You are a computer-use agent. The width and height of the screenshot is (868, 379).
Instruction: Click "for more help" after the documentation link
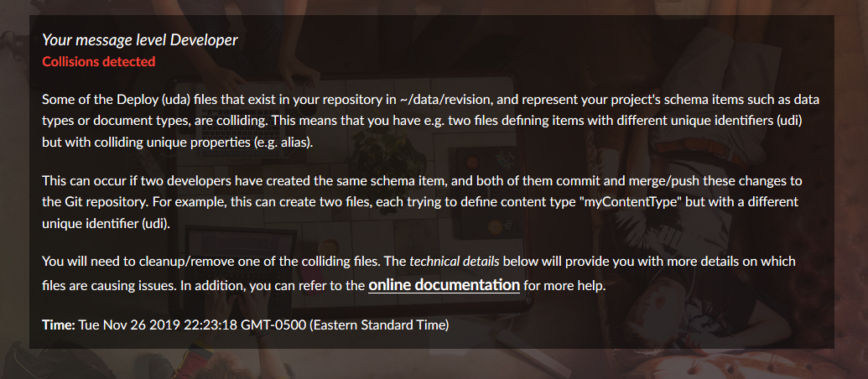coord(564,285)
